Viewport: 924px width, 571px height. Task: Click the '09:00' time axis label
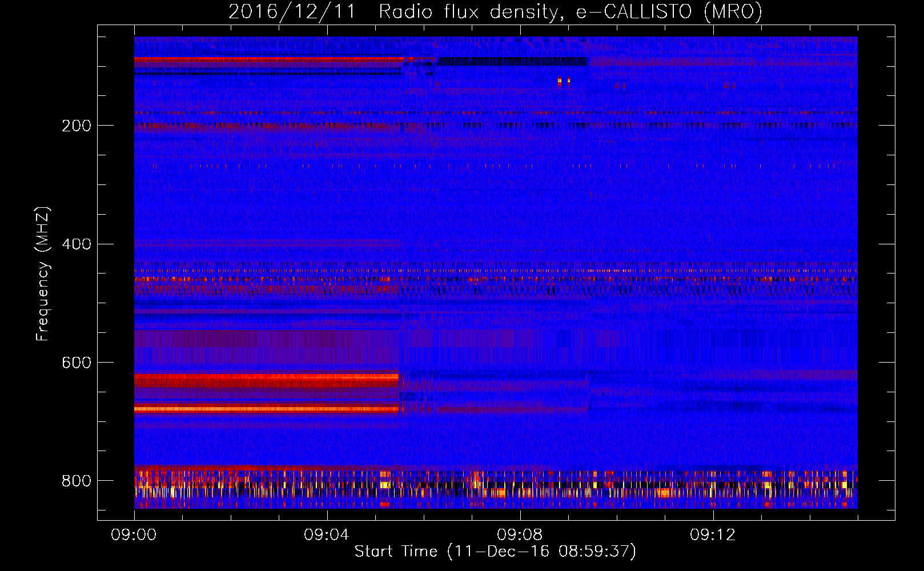pyautogui.click(x=134, y=535)
